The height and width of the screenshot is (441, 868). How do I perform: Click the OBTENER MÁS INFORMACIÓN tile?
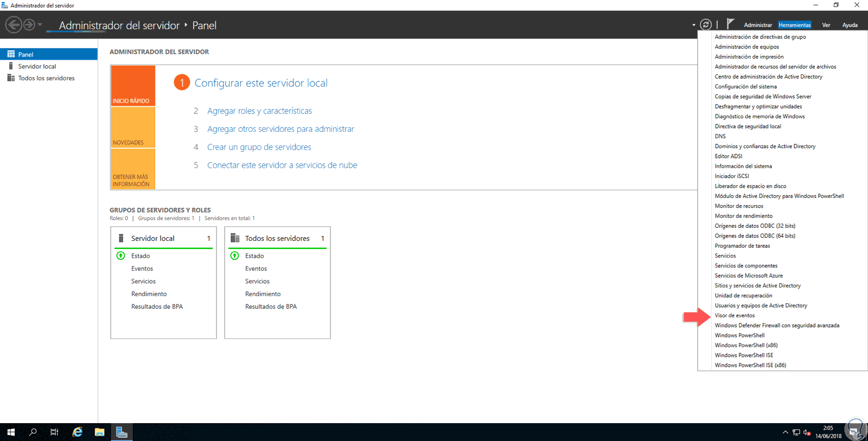point(133,169)
